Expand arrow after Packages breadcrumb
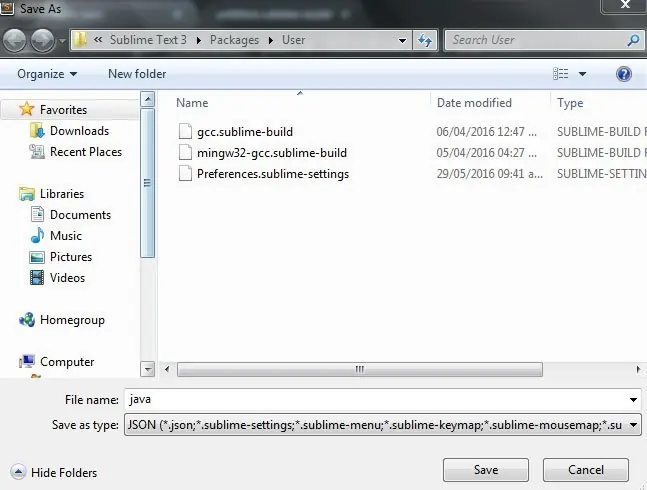This screenshot has width=647, height=490. (x=271, y=40)
